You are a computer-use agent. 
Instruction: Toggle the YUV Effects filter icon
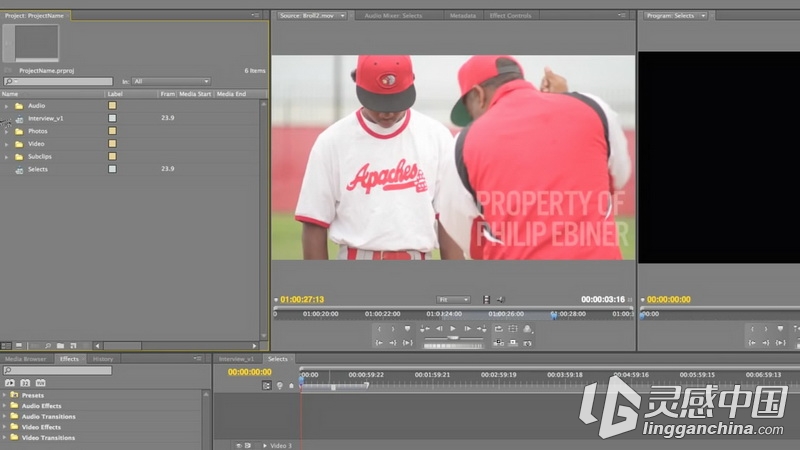coord(40,383)
